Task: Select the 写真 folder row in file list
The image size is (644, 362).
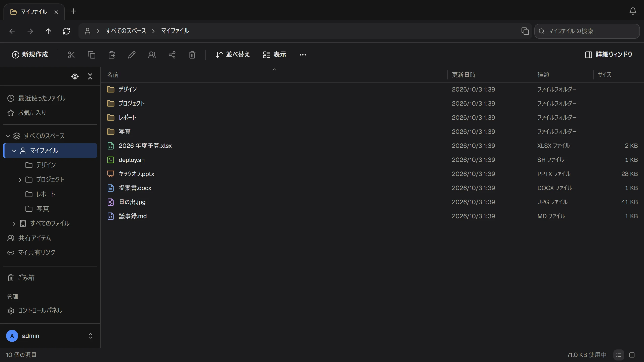Action: 372,132
